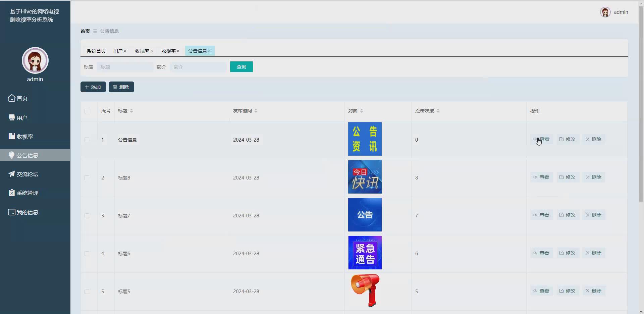Image resolution: width=644 pixels, height=314 pixels.
Task: Delete row 标题8
Action: coord(594,177)
